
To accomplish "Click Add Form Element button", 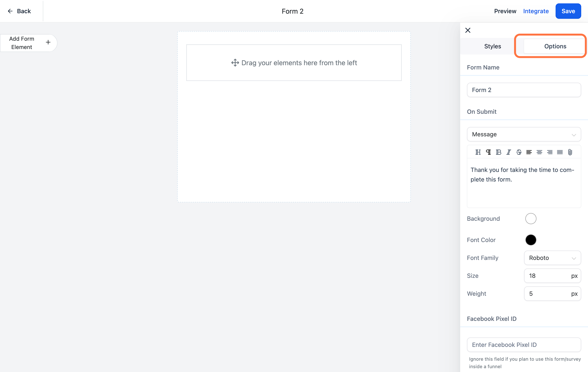I will 29,43.
